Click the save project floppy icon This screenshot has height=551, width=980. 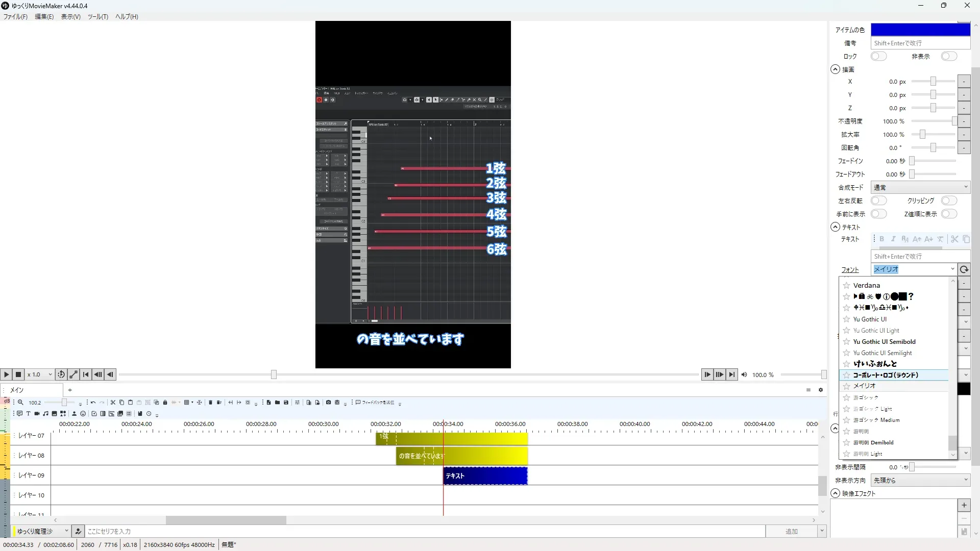tap(286, 403)
